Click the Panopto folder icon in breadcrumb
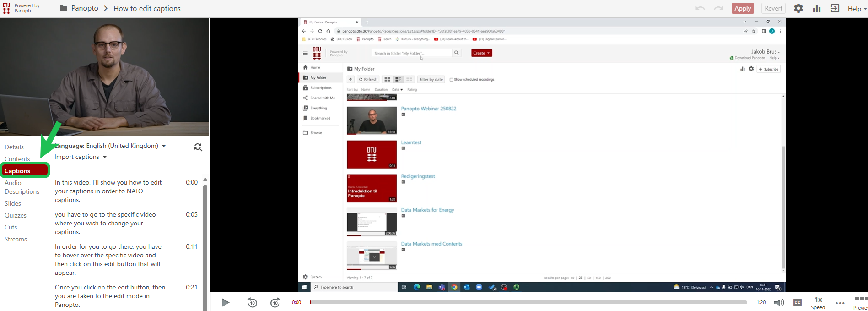The image size is (868, 311). (64, 8)
